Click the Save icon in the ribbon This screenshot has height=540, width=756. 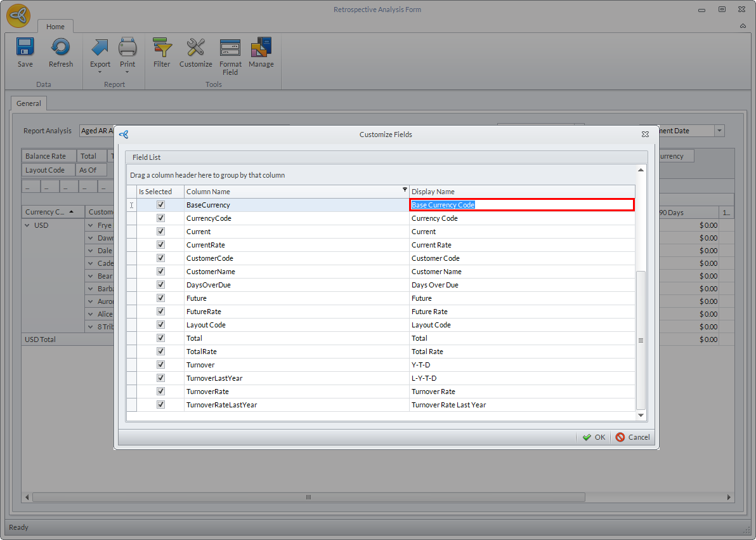[25, 48]
